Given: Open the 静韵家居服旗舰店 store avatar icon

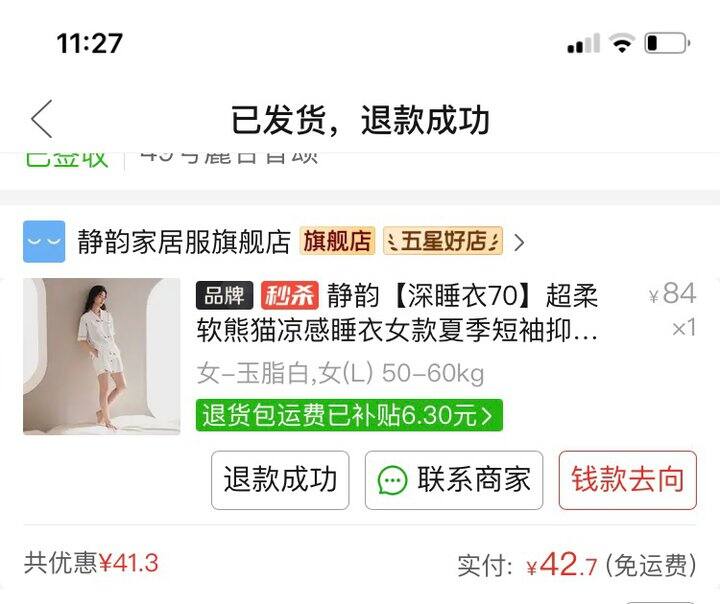Looking at the screenshot, I should pos(44,242).
